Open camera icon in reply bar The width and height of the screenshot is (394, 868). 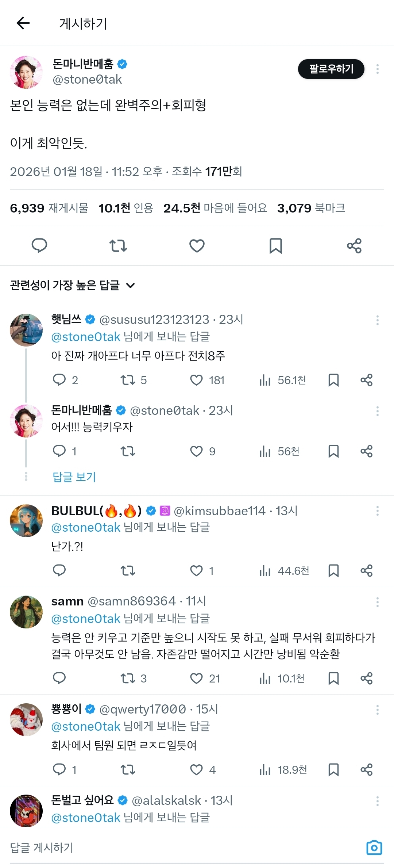pyautogui.click(x=374, y=847)
